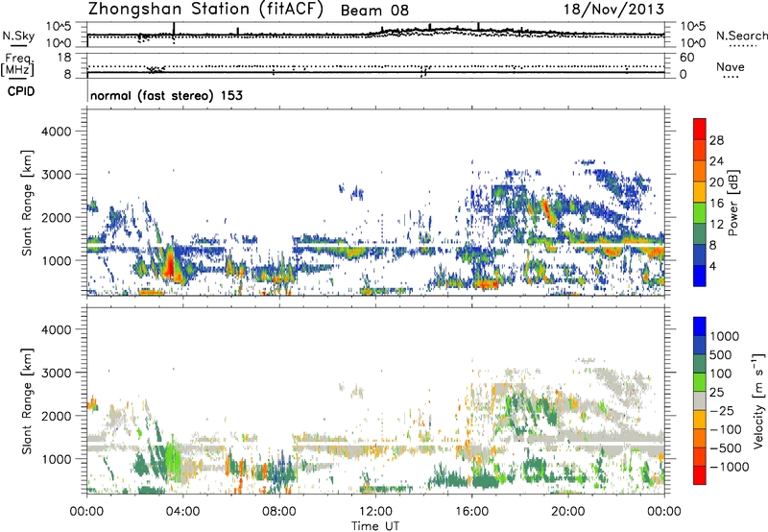Viewport: 768px width, 532px height.
Task: Click the '1000' tick on velocity colorbar
Action: (725, 336)
